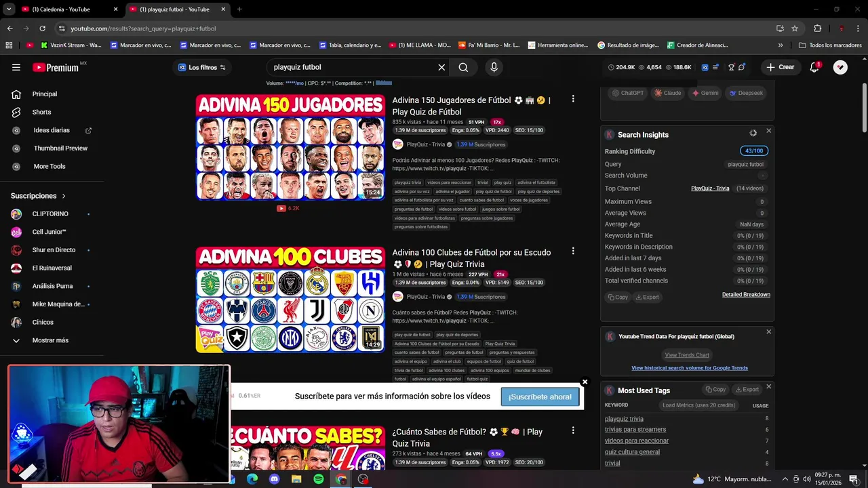The height and width of the screenshot is (488, 868).
Task: Clear the search box with the X icon
Action: [441, 67]
